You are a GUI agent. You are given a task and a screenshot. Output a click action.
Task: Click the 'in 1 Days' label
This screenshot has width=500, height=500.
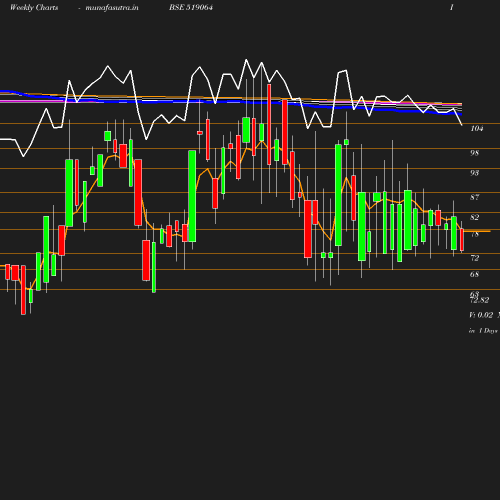(x=483, y=331)
